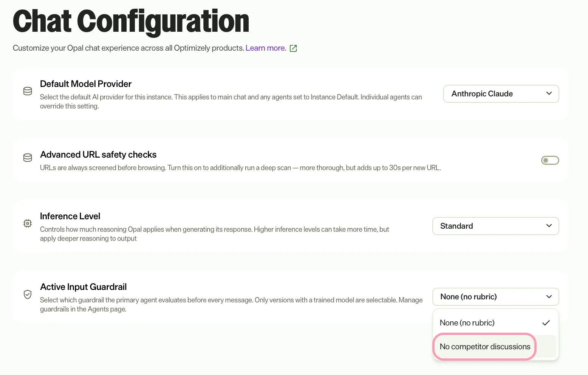
Task: Click the shield icon beside Active Input Guardrail
Action: (28, 294)
